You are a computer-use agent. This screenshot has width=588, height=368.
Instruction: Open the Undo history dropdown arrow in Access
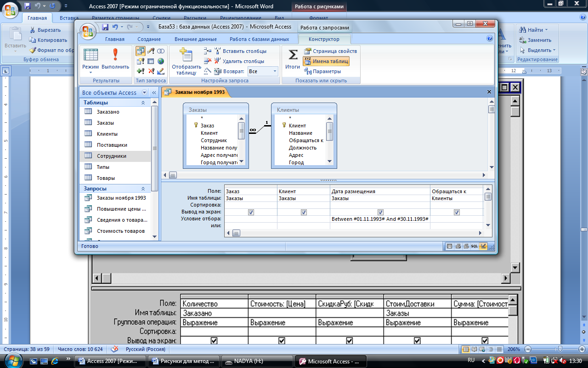[x=121, y=27]
